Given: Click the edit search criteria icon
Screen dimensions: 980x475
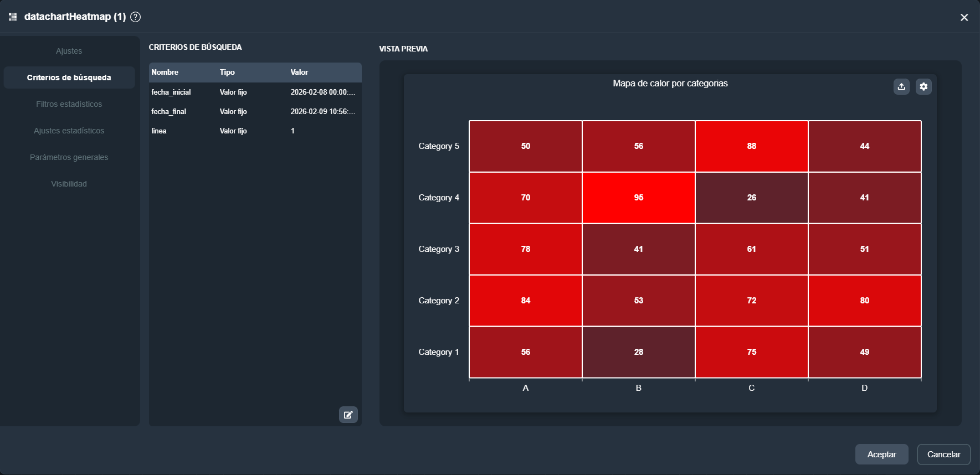Looking at the screenshot, I should 348,415.
